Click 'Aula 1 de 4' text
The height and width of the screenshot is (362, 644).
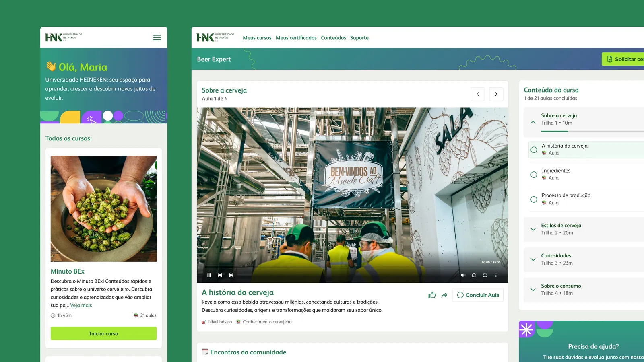(215, 99)
